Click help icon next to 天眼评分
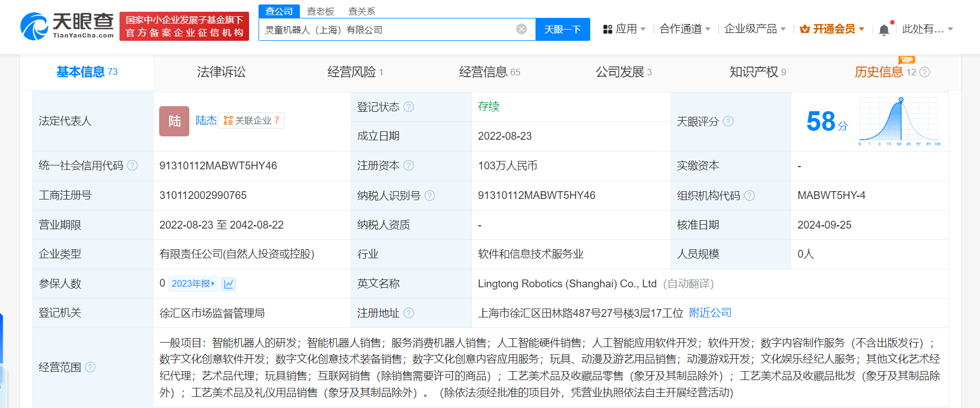 click(728, 121)
